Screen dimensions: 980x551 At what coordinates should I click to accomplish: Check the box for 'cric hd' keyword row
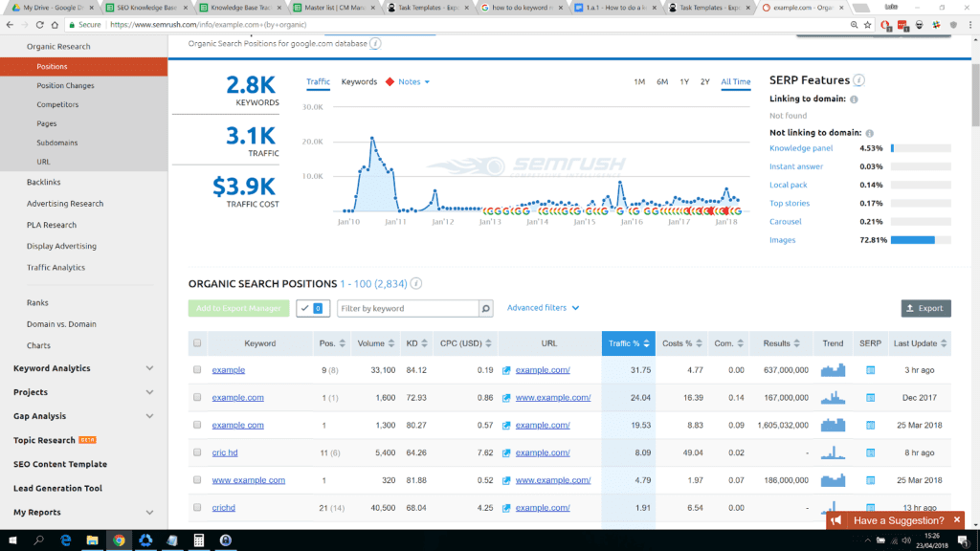click(x=197, y=452)
